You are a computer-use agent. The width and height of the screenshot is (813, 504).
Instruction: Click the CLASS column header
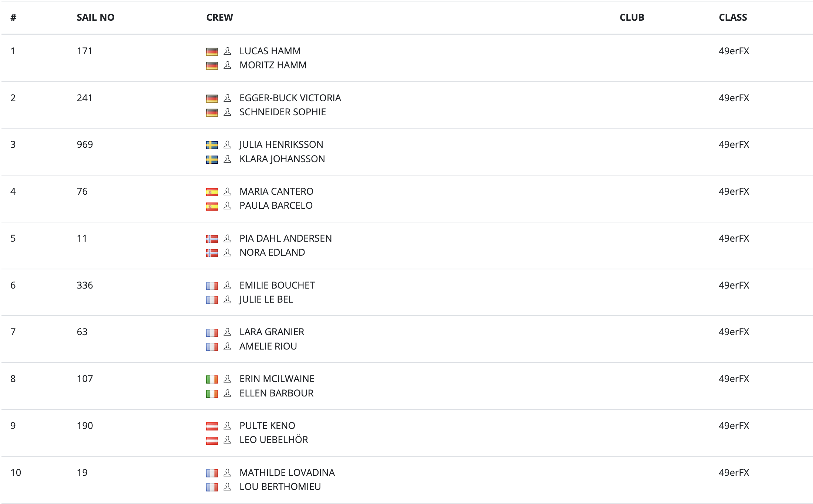coord(732,17)
